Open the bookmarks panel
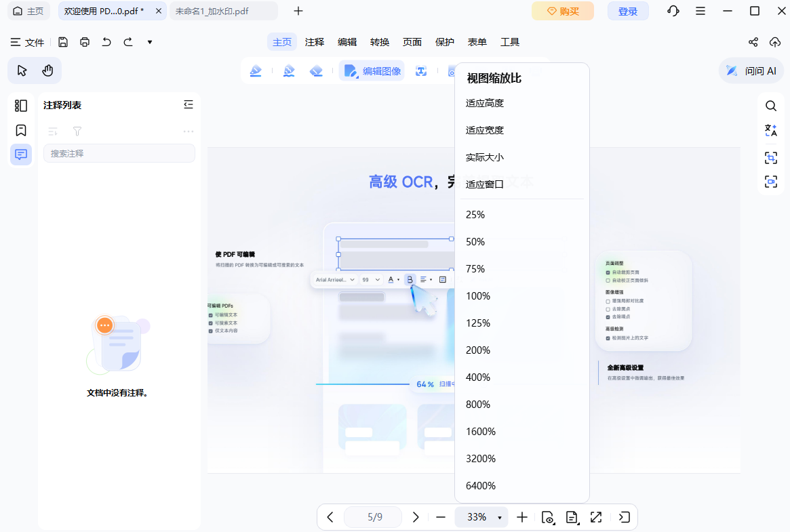Screen dimensions: 790x532 [x=20, y=130]
